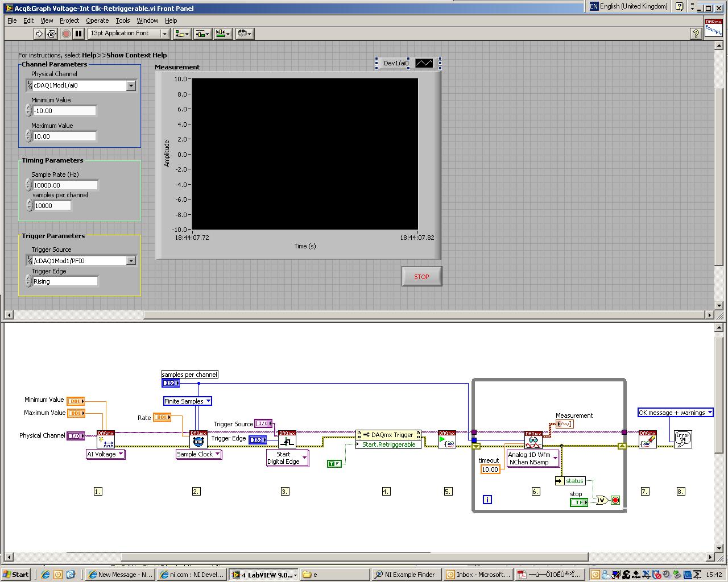Click the samples per channel field

click(x=52, y=206)
